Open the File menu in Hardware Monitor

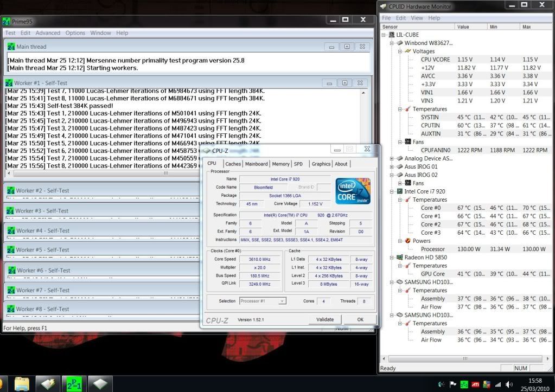pos(386,18)
